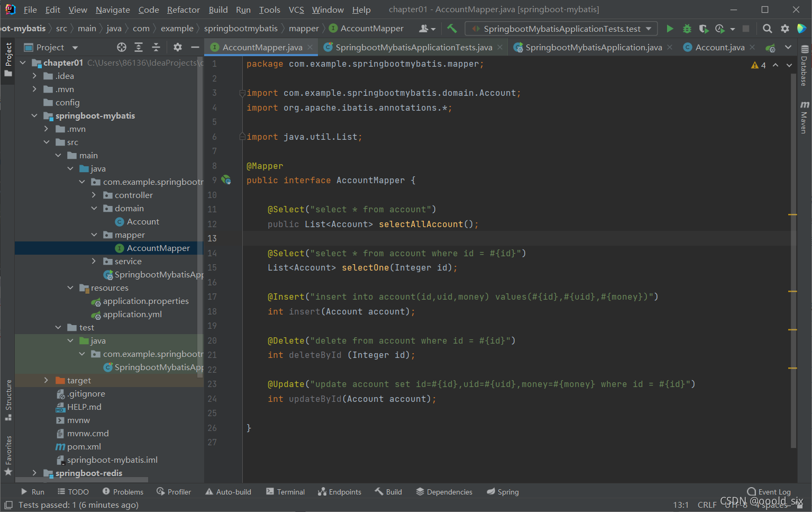This screenshot has height=512, width=812.
Task: Click Select Opened File target icon
Action: pyautogui.click(x=122, y=47)
